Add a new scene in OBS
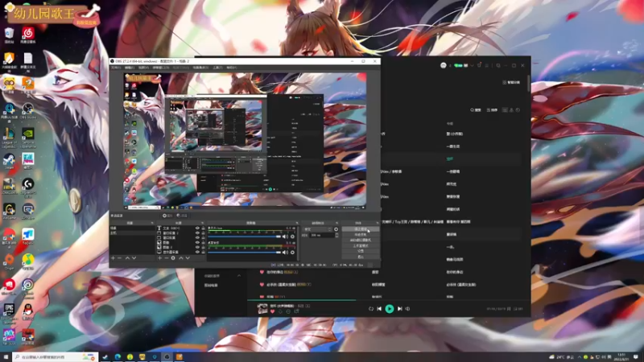The width and height of the screenshot is (644, 362). tap(113, 258)
